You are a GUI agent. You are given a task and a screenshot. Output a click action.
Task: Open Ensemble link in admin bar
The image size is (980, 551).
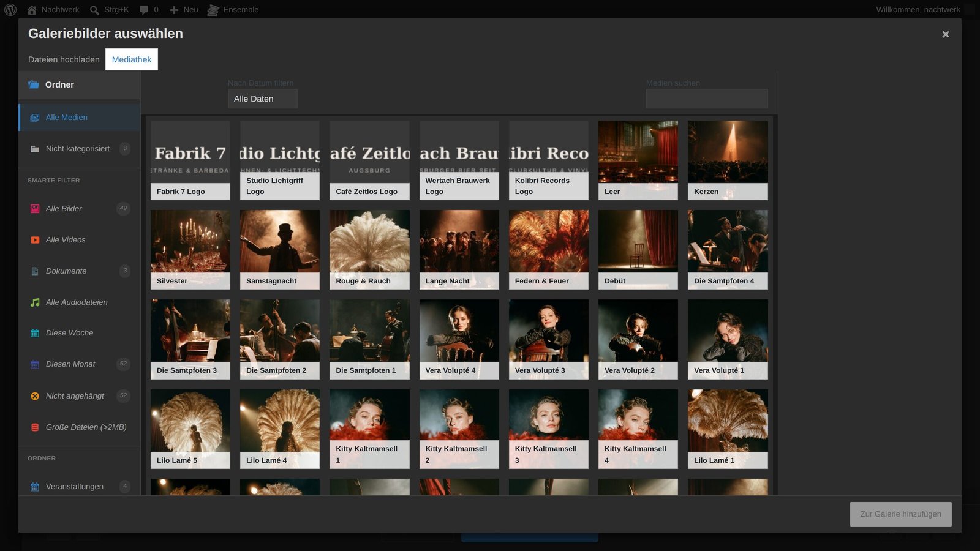click(x=233, y=9)
